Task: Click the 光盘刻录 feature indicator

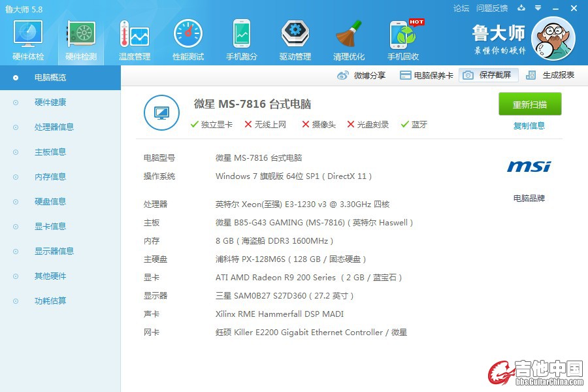Action: tap(368, 125)
